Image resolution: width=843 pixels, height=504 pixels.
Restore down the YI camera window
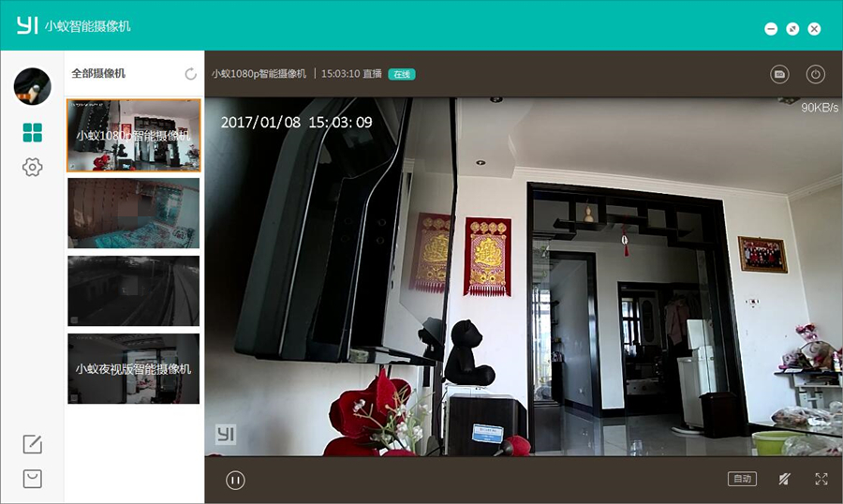click(792, 29)
